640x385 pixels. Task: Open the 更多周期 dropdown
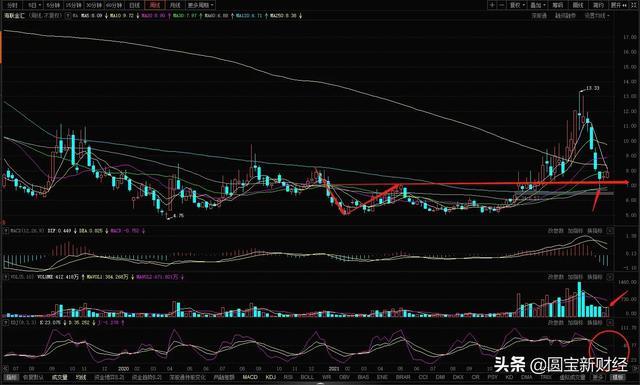click(x=200, y=5)
